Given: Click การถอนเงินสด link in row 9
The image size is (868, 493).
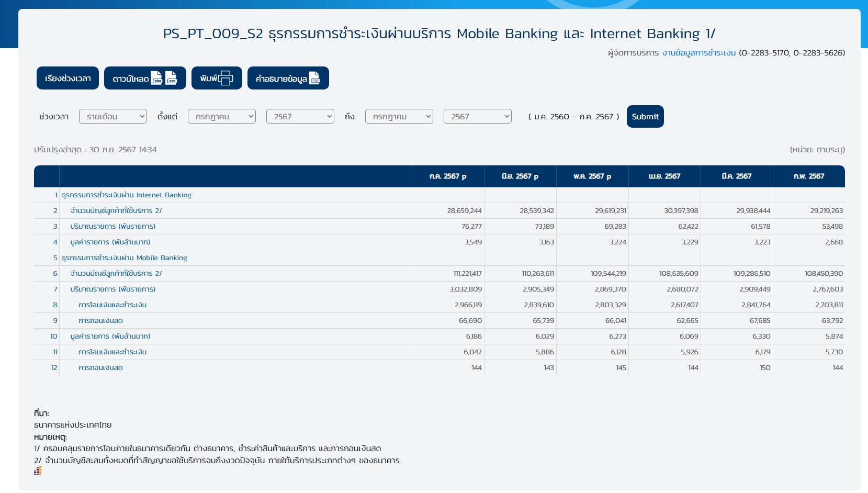Looking at the screenshot, I should [100, 321].
